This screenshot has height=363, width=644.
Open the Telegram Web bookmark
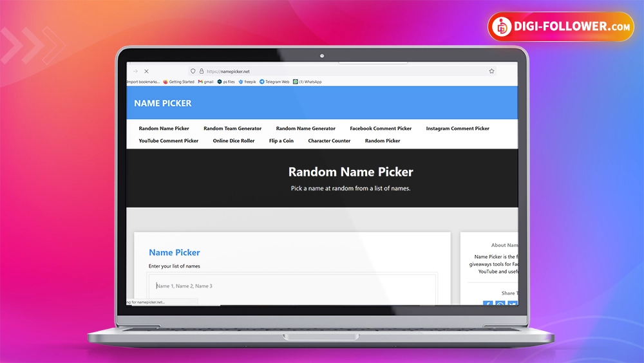(274, 82)
